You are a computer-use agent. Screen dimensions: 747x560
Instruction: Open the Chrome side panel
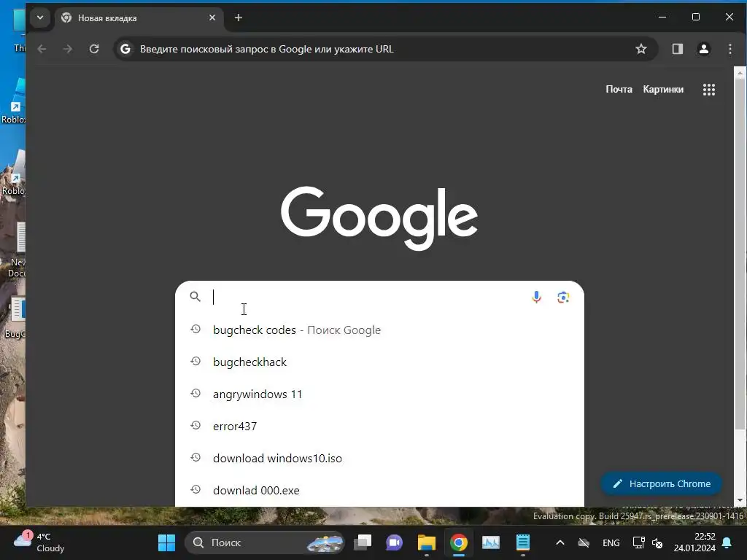[x=678, y=49]
